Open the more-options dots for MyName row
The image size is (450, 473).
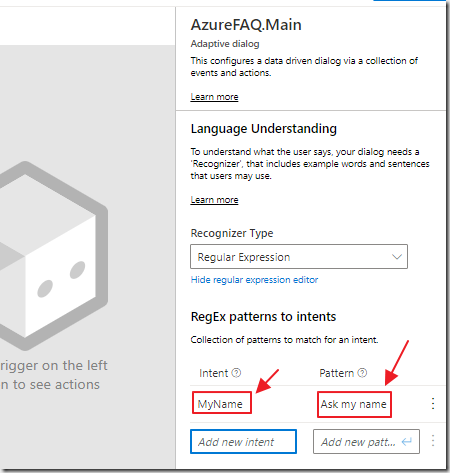pos(433,404)
